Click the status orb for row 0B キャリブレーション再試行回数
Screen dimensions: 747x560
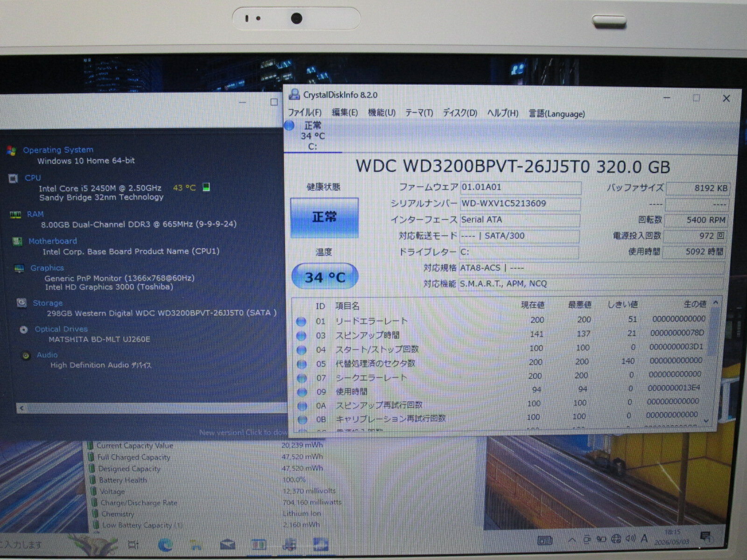[x=303, y=420]
